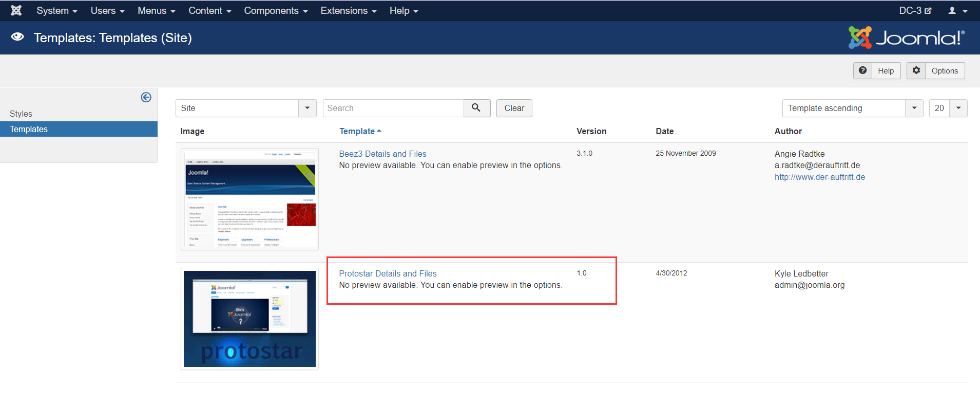Open the Template ascending sort dropdown

[853, 108]
